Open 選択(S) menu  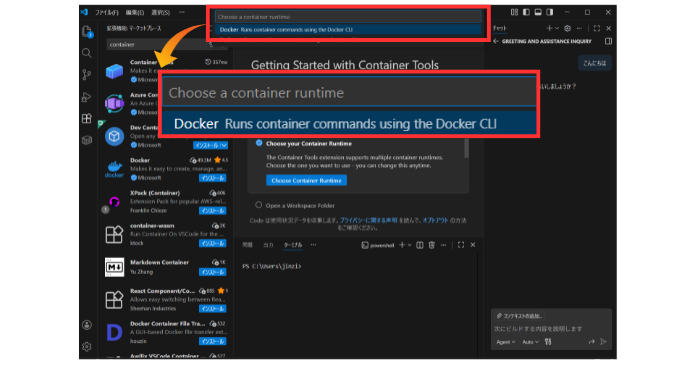point(160,12)
